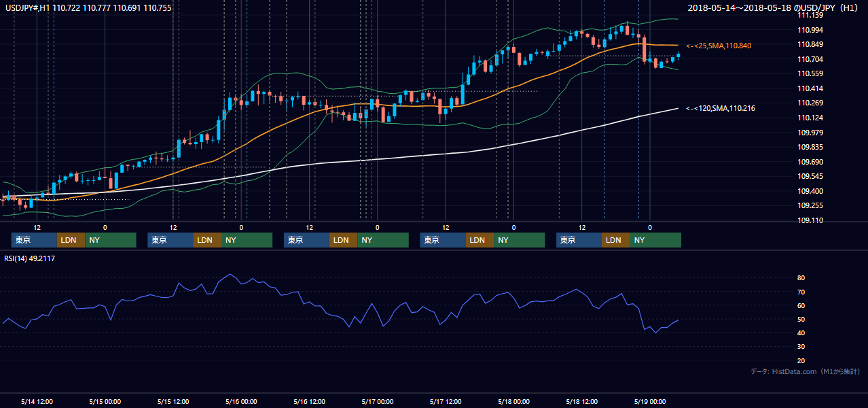Click the 110.994 price axis value
Viewport: 868px width, 408px height.
coord(810,30)
